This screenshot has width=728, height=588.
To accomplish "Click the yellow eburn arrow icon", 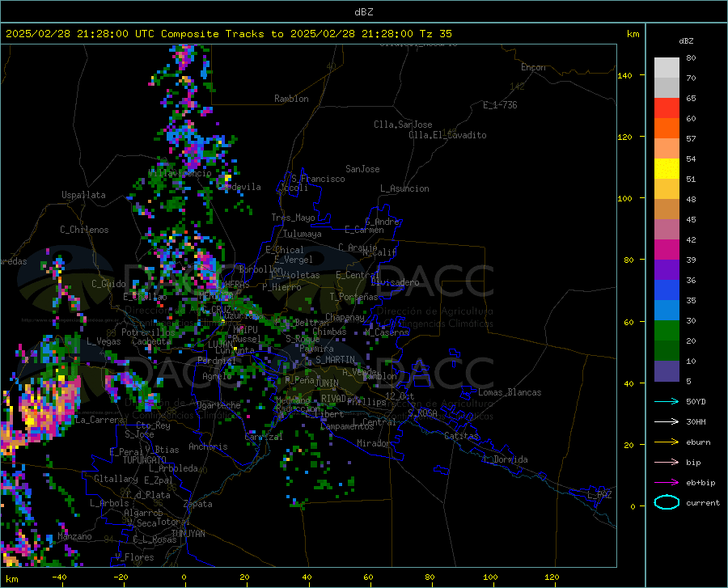I will (667, 442).
